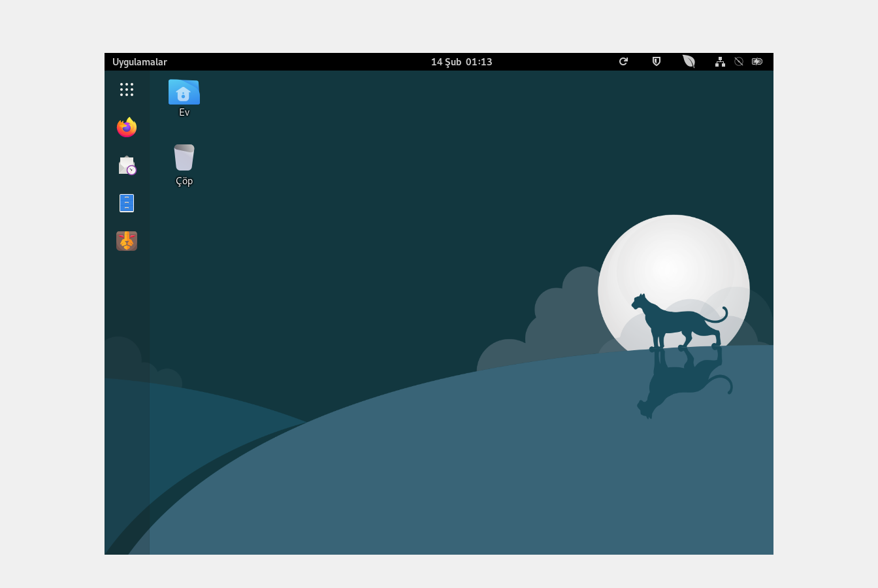Select the Ev home folder on desktop
This screenshot has width=878, height=588.
[x=184, y=99]
